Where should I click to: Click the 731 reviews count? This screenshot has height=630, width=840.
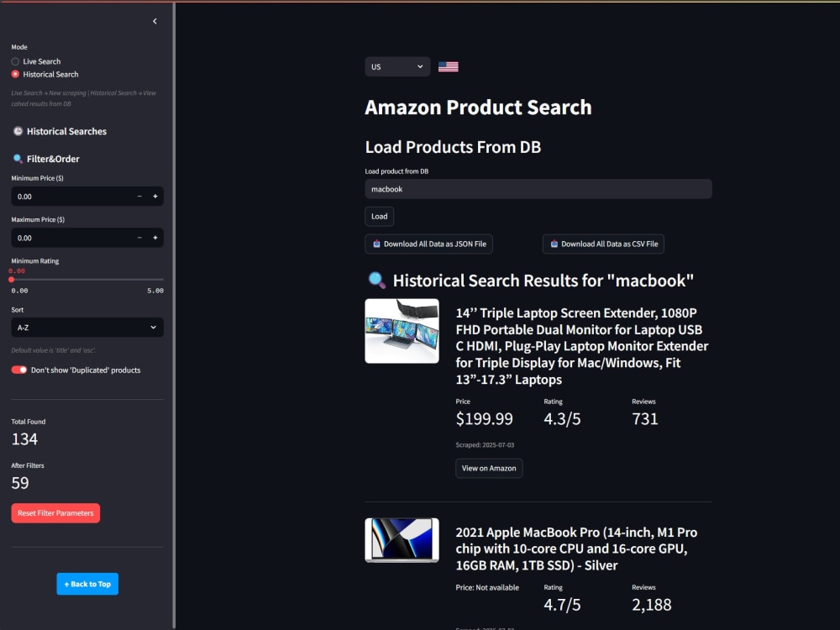pyautogui.click(x=645, y=418)
